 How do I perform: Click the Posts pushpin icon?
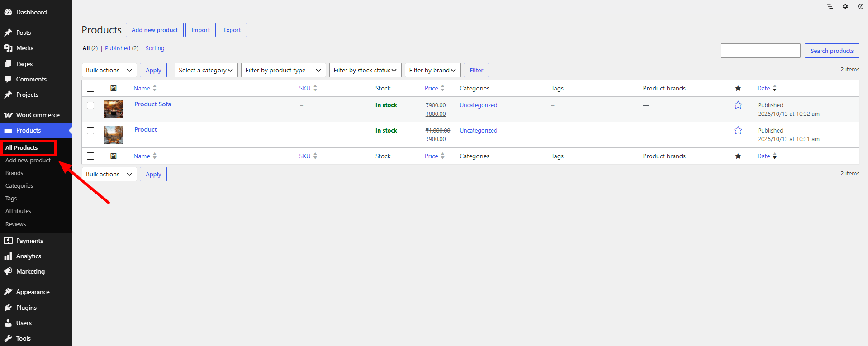(x=8, y=33)
